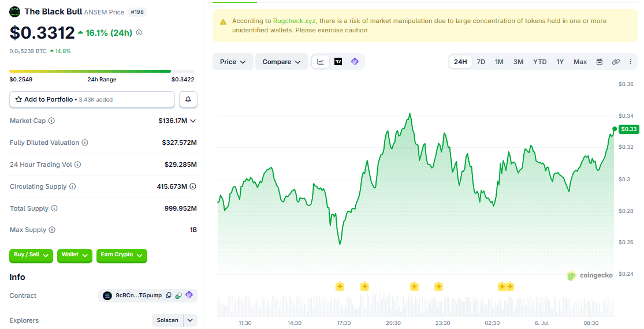Show Fully Diluted Valuation info icon

click(84, 143)
